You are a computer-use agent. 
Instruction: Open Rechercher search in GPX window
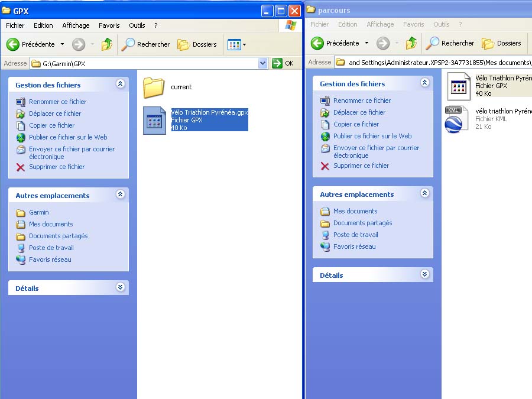[146, 44]
